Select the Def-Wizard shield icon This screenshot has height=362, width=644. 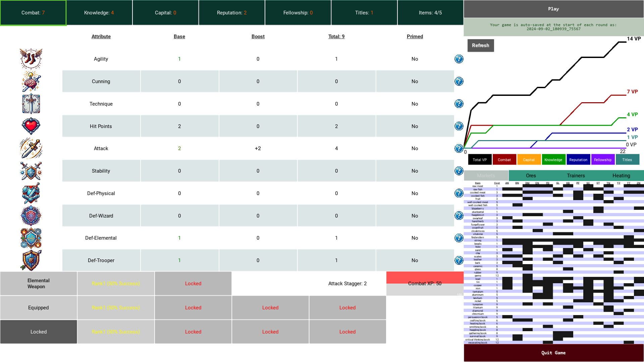point(31,216)
